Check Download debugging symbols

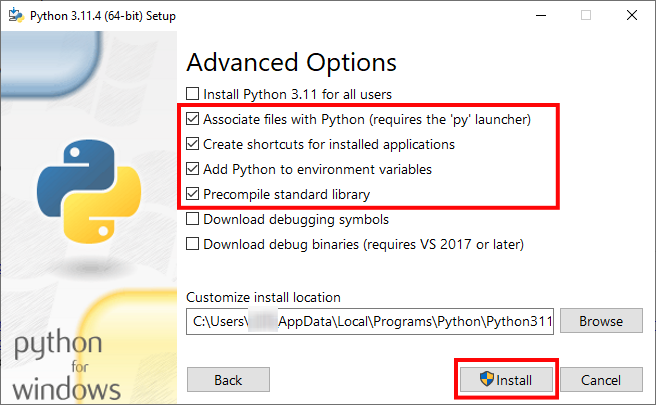tap(193, 219)
